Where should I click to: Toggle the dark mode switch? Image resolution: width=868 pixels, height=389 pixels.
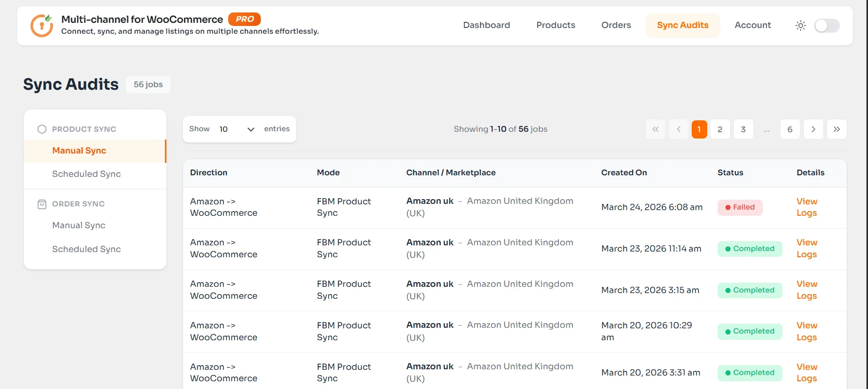[x=827, y=25]
